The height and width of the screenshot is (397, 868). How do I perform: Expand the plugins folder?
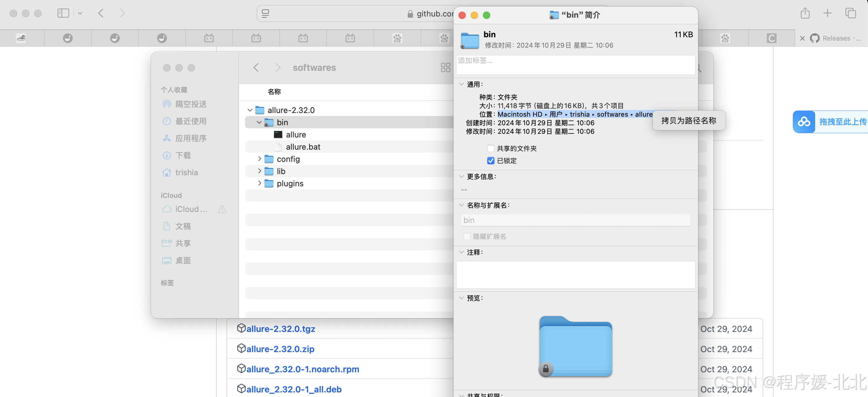pos(259,183)
